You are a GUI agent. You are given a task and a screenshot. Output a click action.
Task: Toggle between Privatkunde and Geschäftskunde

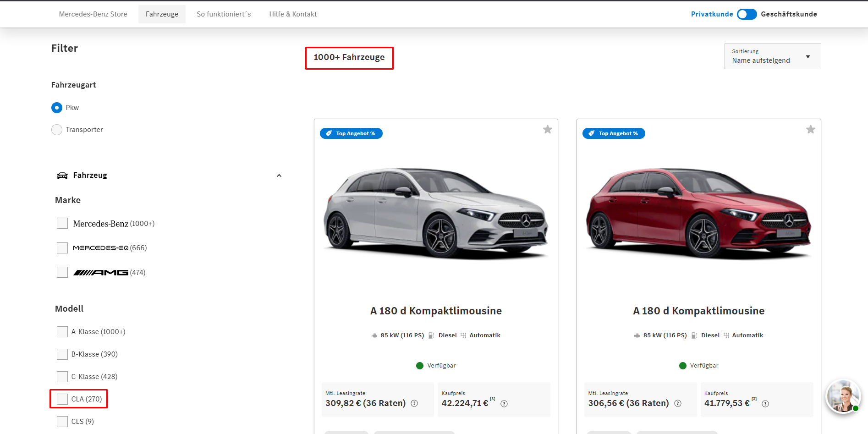[x=747, y=14]
